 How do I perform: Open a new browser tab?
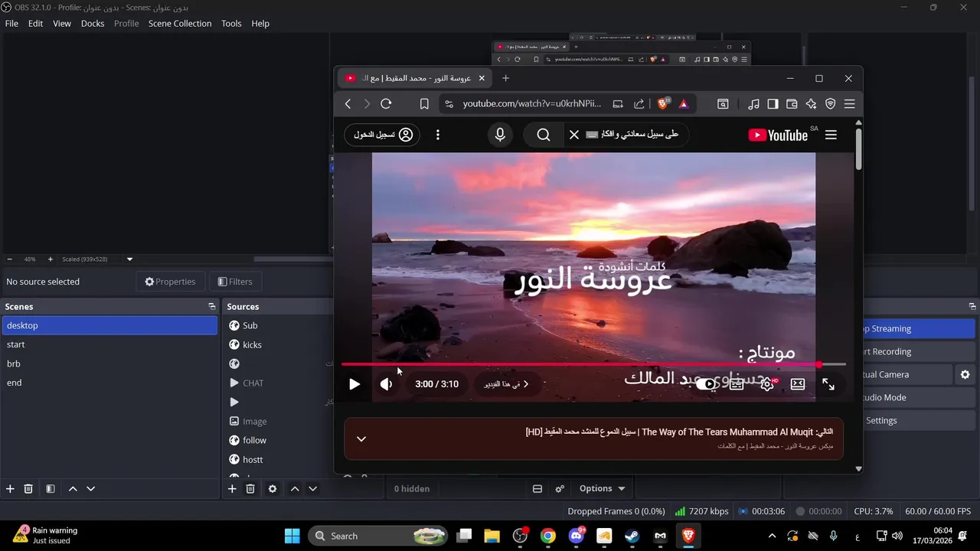(505, 78)
